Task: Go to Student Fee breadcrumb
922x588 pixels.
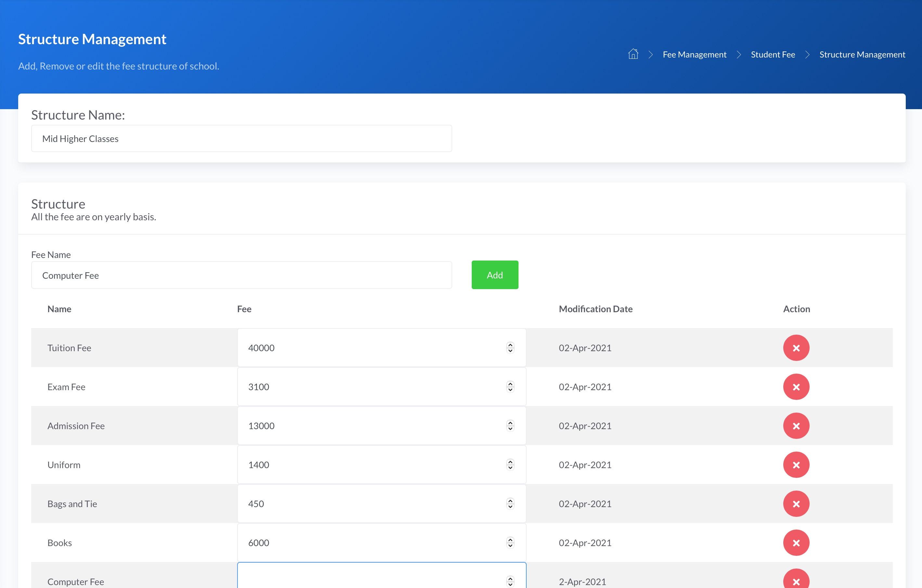Action: click(772, 54)
